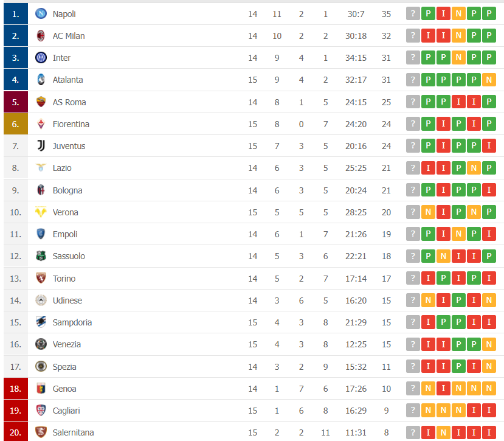Click the AC Milan club crest
This screenshot has width=504, height=441.
[41, 36]
